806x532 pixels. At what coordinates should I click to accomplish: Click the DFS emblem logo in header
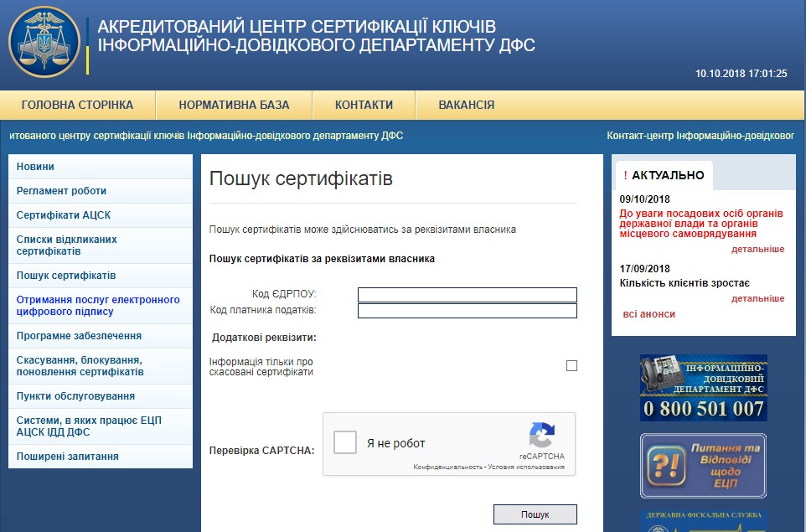point(44,42)
